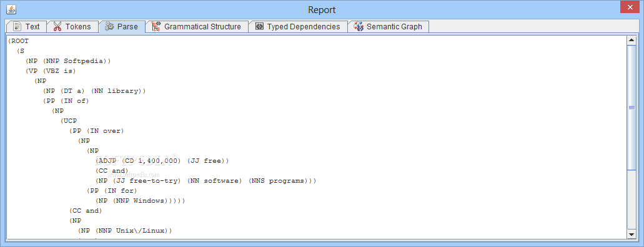Viewport: 644px width, 247px height.
Task: Open the Grammatical Structure tab
Action: pos(197,27)
